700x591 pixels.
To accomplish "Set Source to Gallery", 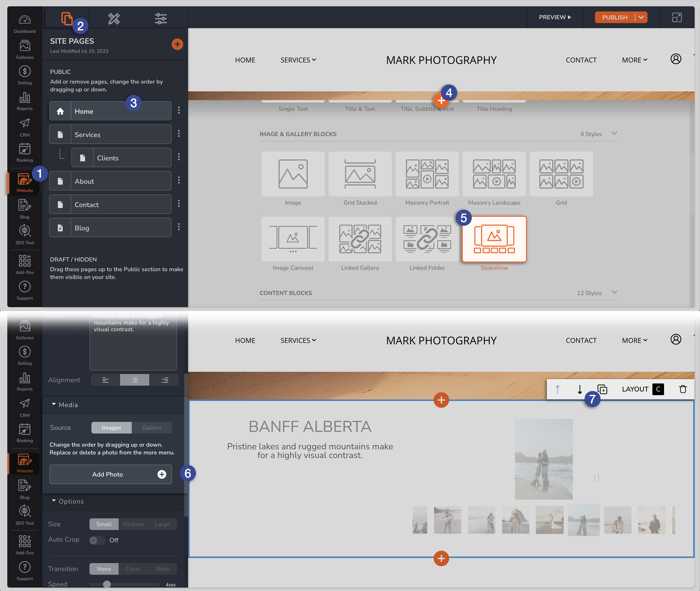I will tap(152, 427).
